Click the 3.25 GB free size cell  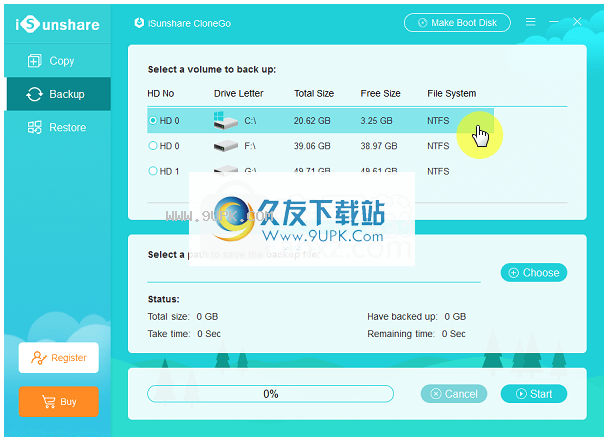[376, 121]
